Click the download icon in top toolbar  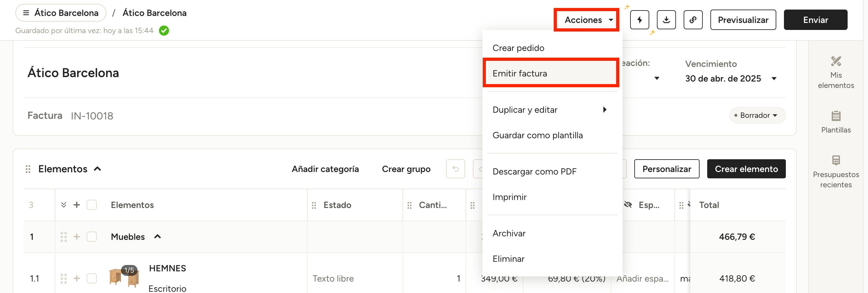666,20
